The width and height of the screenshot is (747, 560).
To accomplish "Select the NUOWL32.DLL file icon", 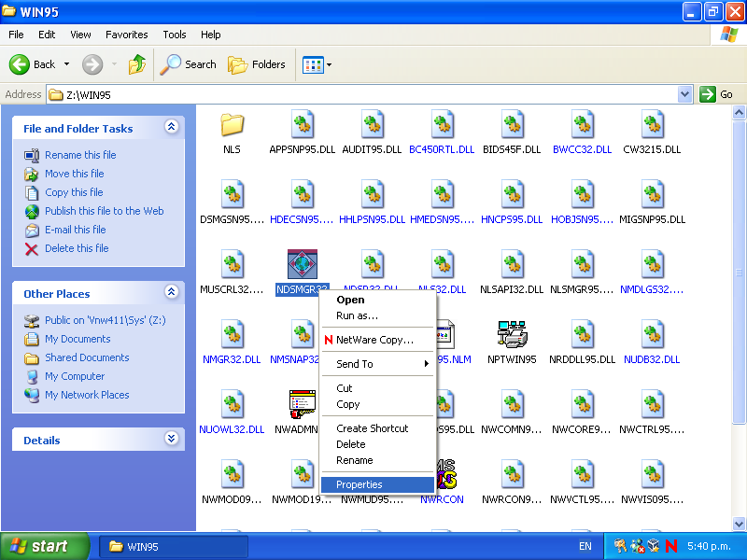I will click(x=232, y=405).
